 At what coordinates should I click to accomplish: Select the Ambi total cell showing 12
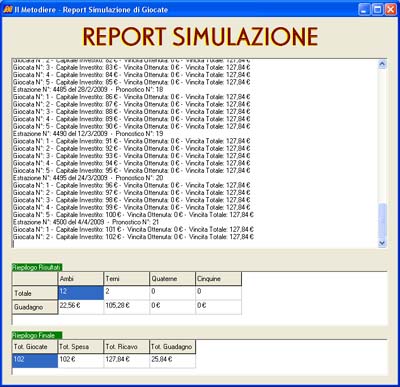click(x=81, y=293)
